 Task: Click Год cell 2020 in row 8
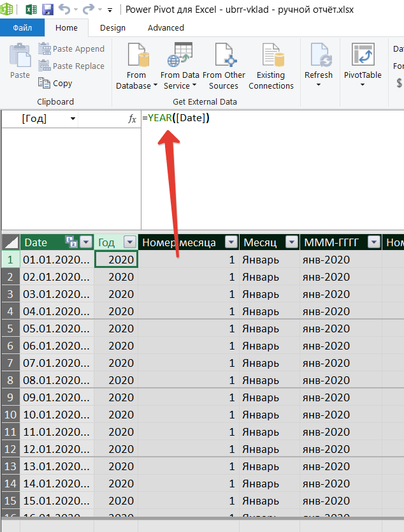[x=116, y=380]
